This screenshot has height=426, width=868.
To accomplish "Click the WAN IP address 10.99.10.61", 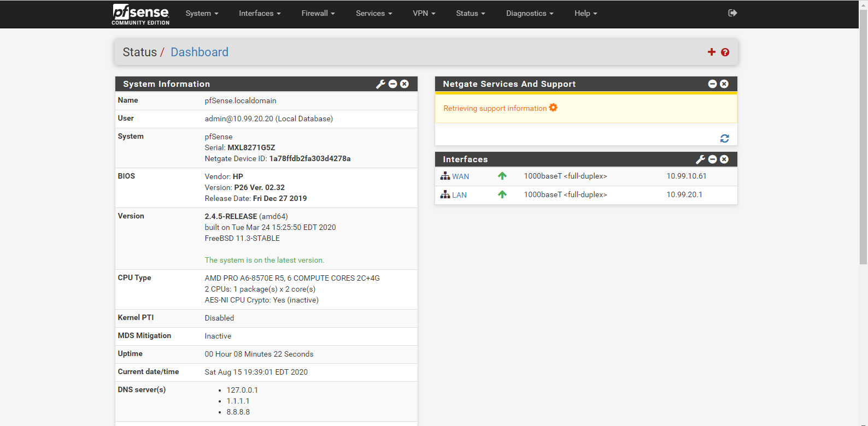I will (x=687, y=176).
